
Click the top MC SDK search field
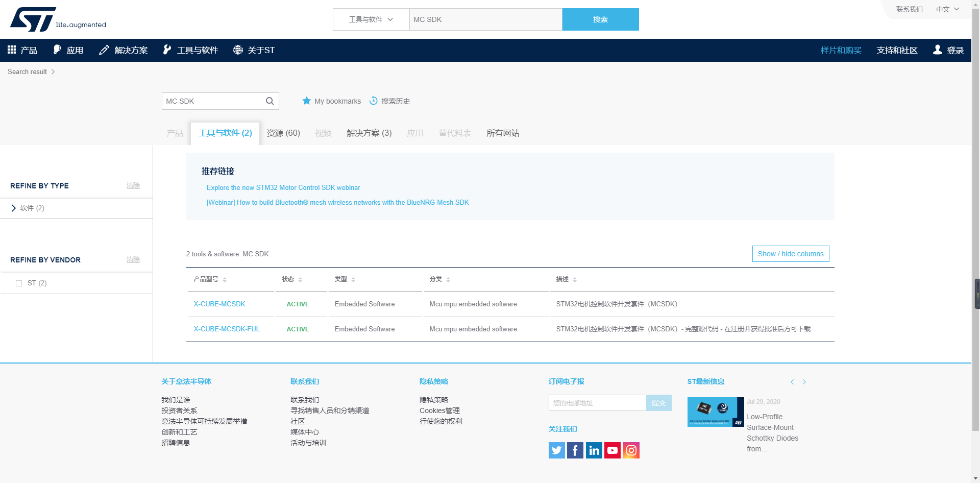point(485,19)
